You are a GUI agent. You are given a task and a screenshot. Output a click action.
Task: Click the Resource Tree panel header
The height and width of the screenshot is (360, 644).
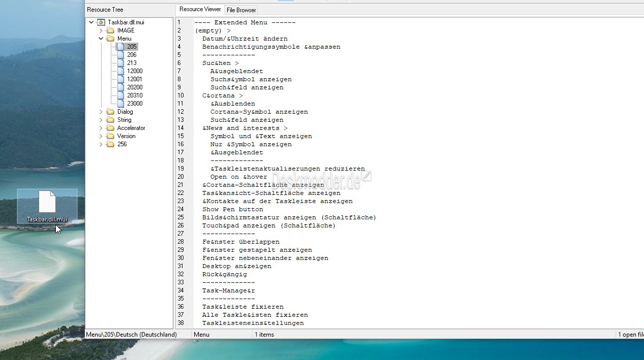click(x=105, y=10)
